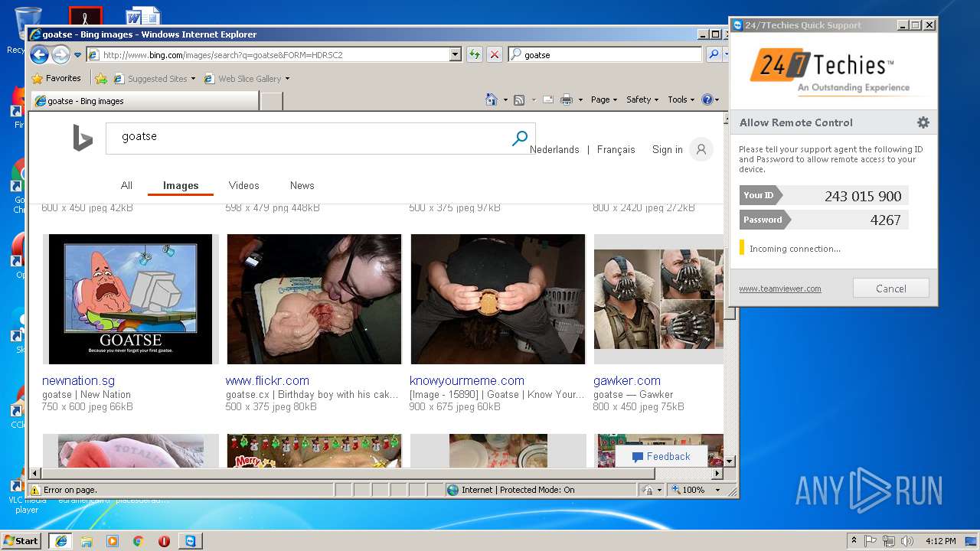The image size is (980, 551).
Task: Open Windows Explorer folder taskbar icon
Action: [x=87, y=541]
